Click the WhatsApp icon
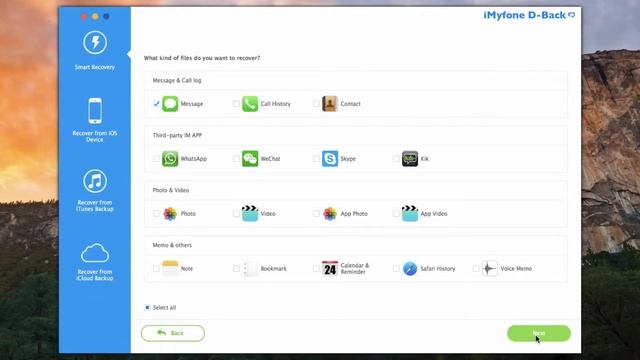The width and height of the screenshot is (640, 360). point(170,159)
